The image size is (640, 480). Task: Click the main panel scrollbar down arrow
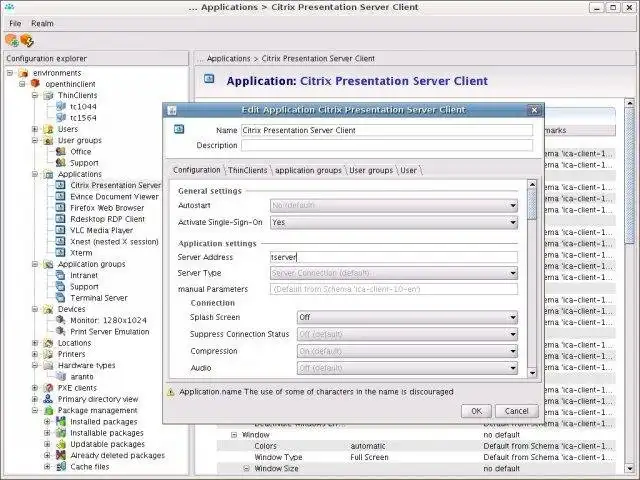[x=629, y=468]
